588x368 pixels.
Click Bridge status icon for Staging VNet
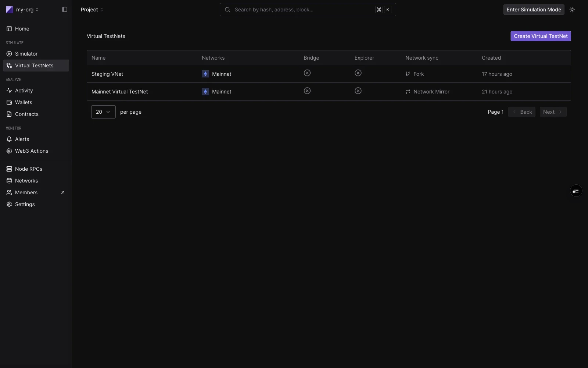point(307,73)
